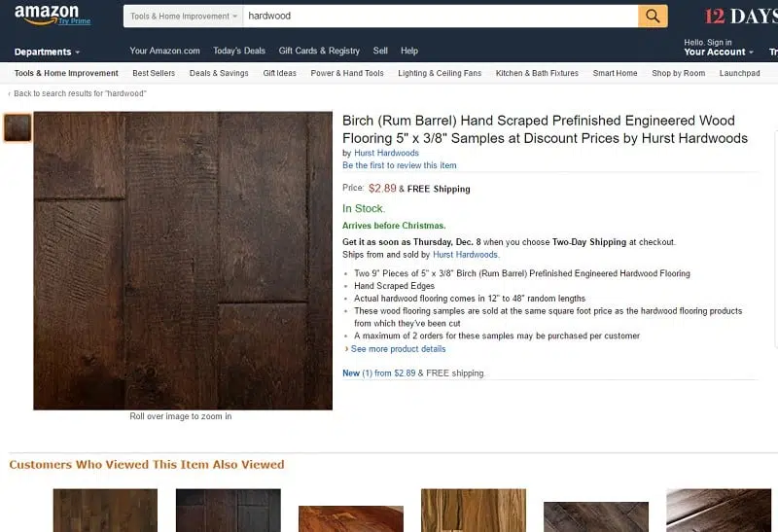Expand the Departments menu
Screen dimensions: 778x532
[47, 52]
